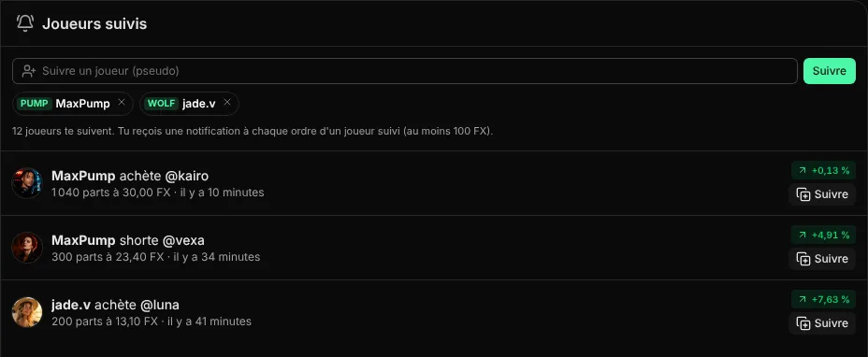Select the jade.v player chip
The height and width of the screenshot is (357, 868).
(189, 104)
